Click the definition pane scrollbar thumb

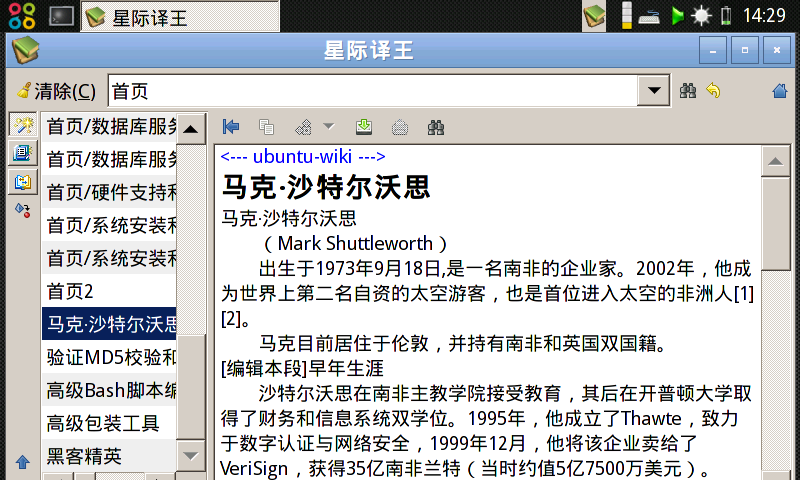[x=776, y=223]
